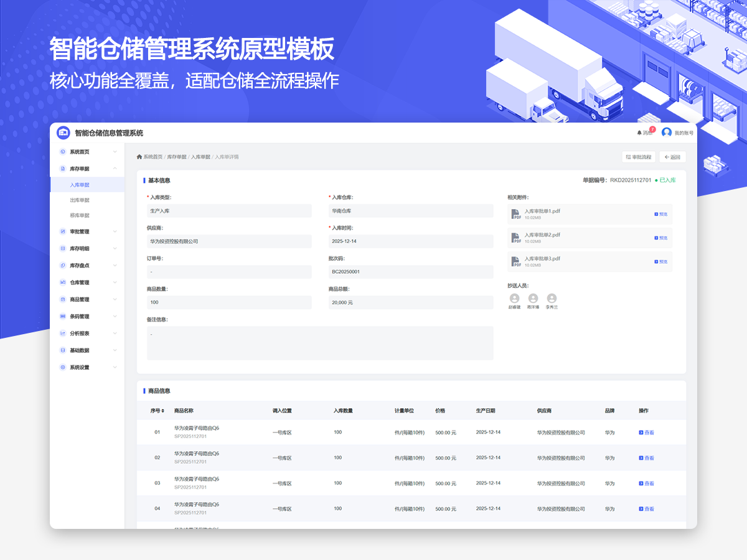Click the 条码管理 barcode icon in sidebar
This screenshot has width=747, height=560.
click(x=62, y=317)
